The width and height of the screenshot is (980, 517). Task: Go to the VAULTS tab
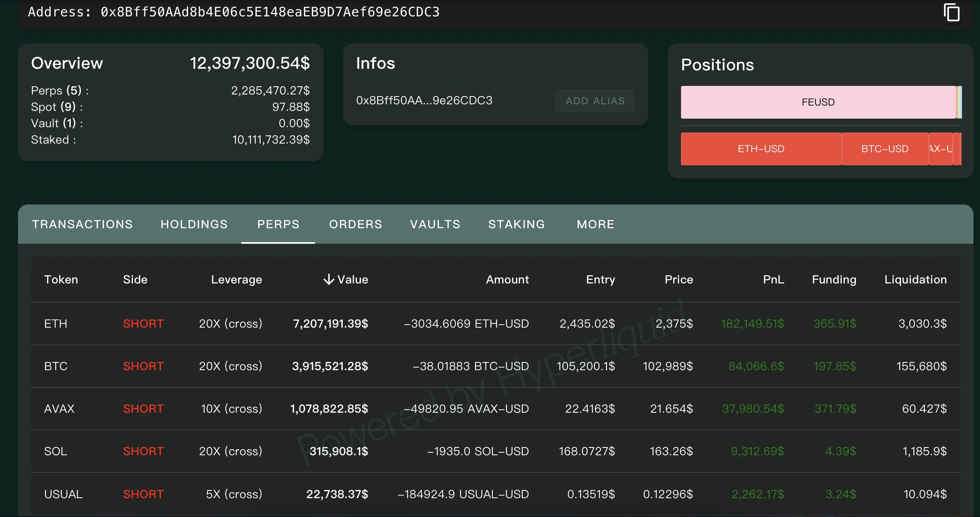(x=435, y=224)
